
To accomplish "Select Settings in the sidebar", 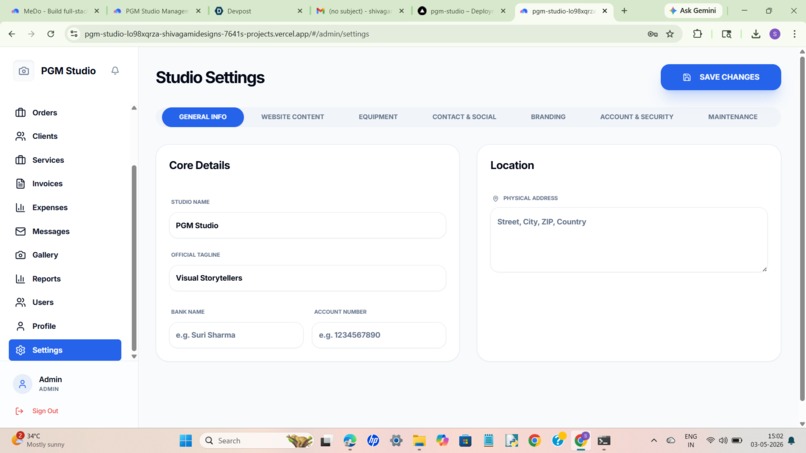I will 65,350.
